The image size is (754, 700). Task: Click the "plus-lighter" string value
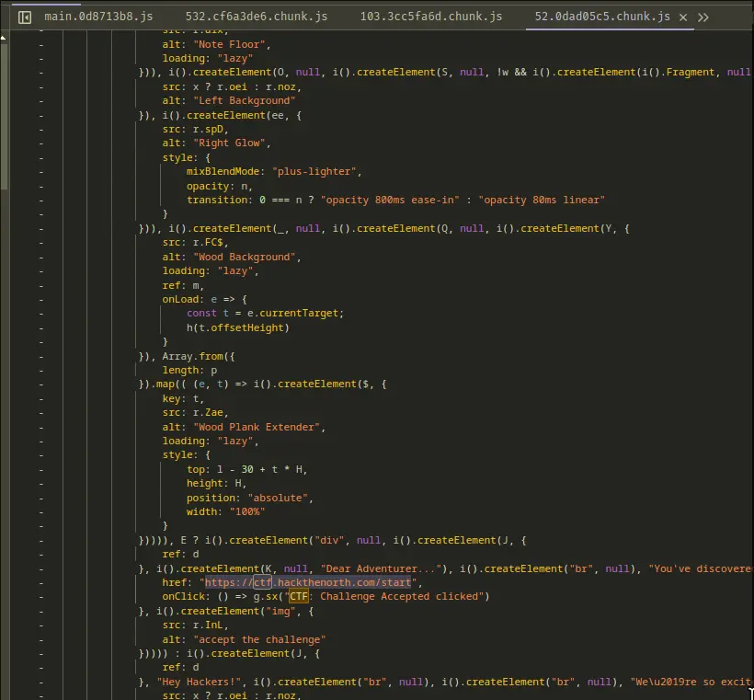tap(314, 171)
